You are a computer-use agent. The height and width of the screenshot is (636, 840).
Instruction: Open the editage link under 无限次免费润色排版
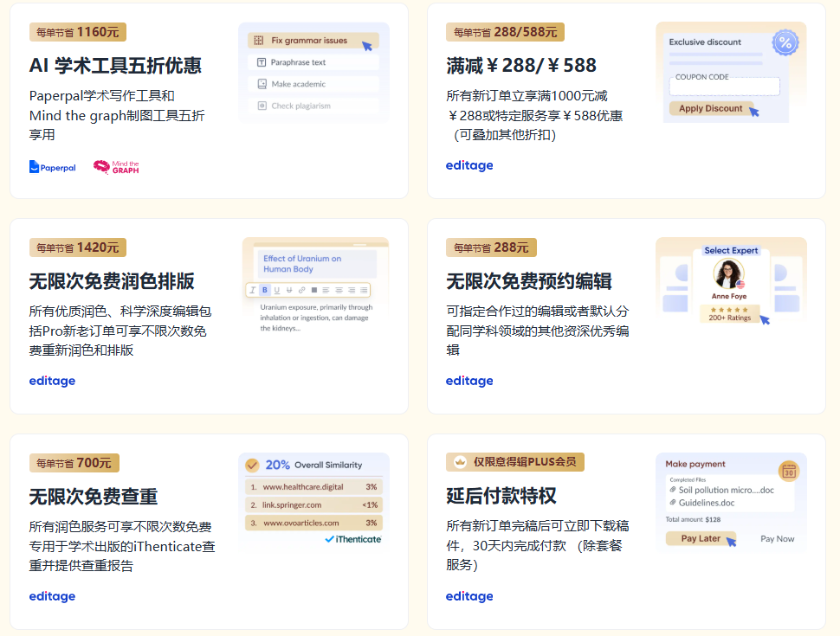(51, 381)
